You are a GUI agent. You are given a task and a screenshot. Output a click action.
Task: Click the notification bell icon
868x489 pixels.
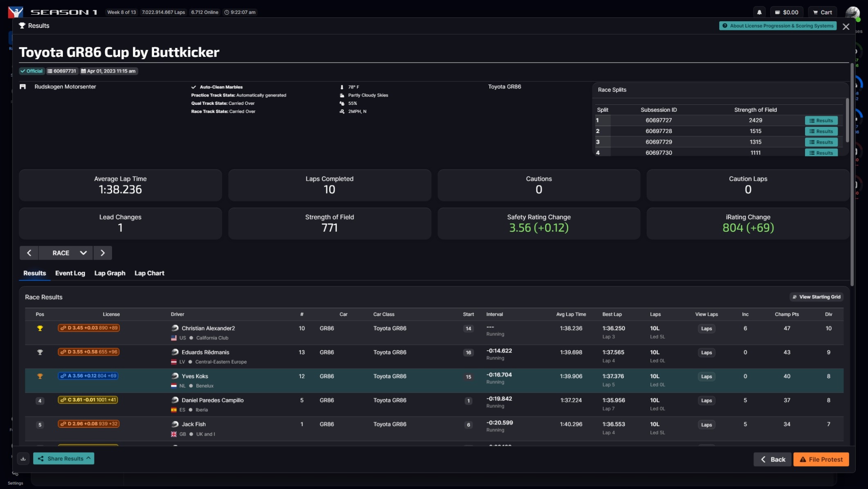(759, 12)
